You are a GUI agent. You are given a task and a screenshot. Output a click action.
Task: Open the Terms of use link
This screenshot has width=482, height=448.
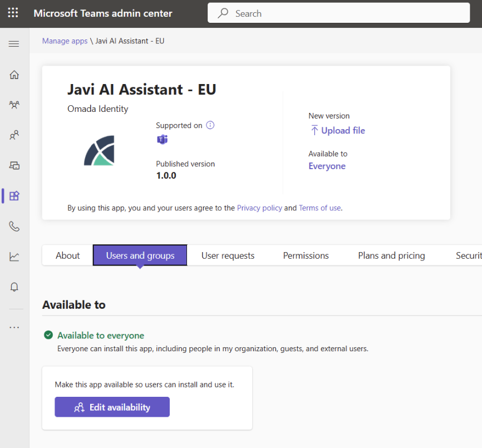[319, 208]
